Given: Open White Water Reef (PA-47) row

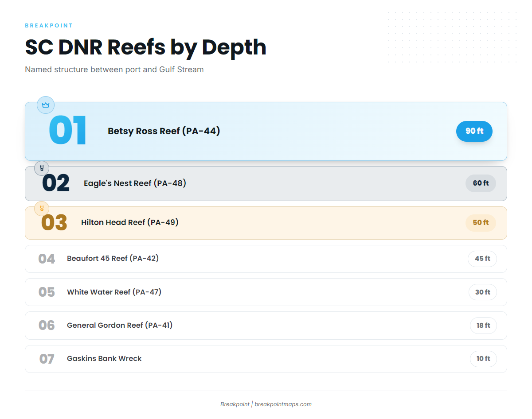Looking at the screenshot, I should (x=266, y=292).
